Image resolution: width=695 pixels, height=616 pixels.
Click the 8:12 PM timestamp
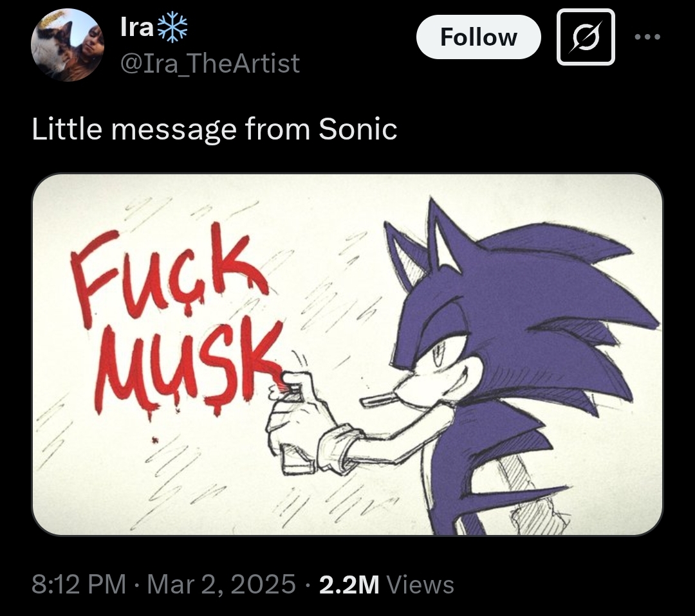pyautogui.click(x=79, y=584)
